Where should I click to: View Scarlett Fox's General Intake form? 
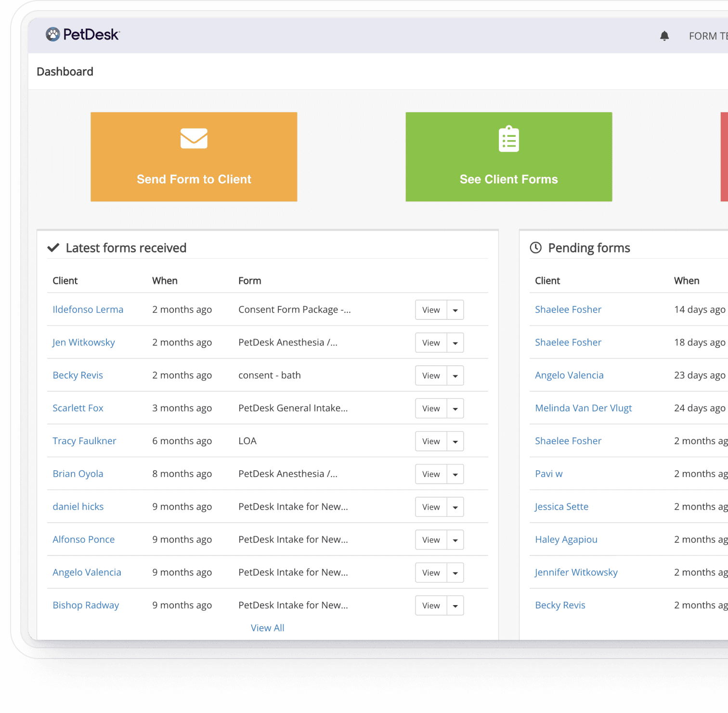point(431,408)
